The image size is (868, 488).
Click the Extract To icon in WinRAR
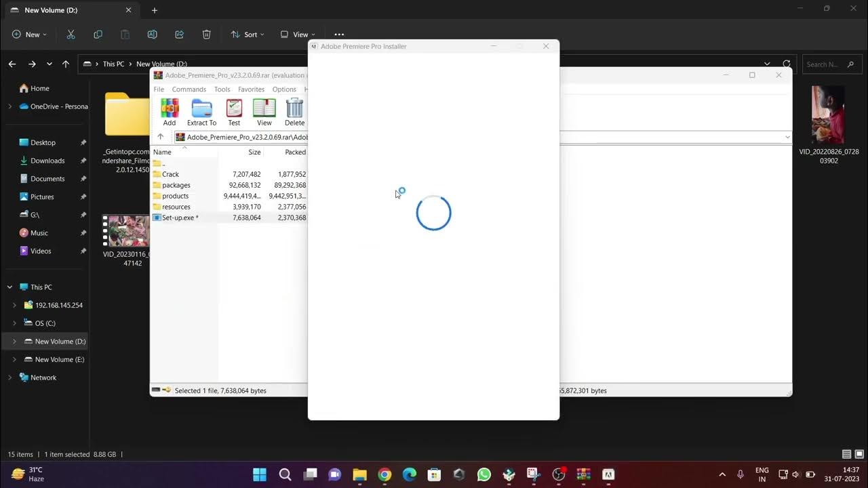[201, 112]
